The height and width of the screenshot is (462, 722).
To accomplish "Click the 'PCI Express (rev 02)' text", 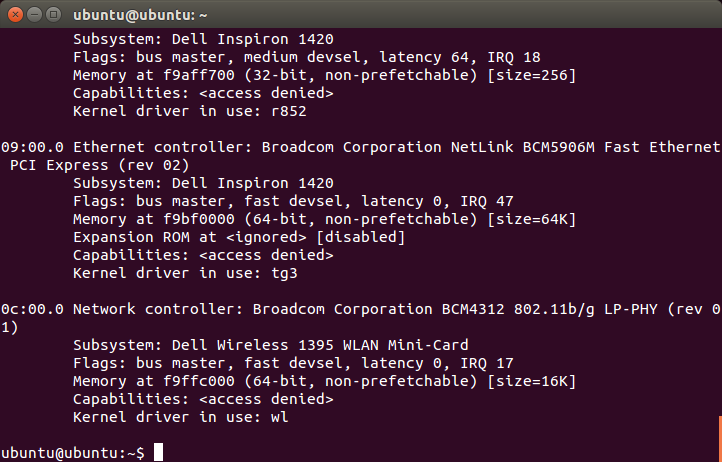I will 99,165.
